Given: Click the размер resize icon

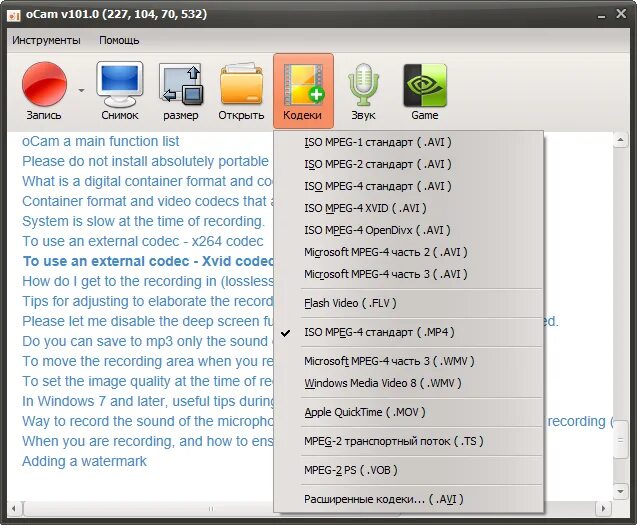Looking at the screenshot, I should (181, 90).
